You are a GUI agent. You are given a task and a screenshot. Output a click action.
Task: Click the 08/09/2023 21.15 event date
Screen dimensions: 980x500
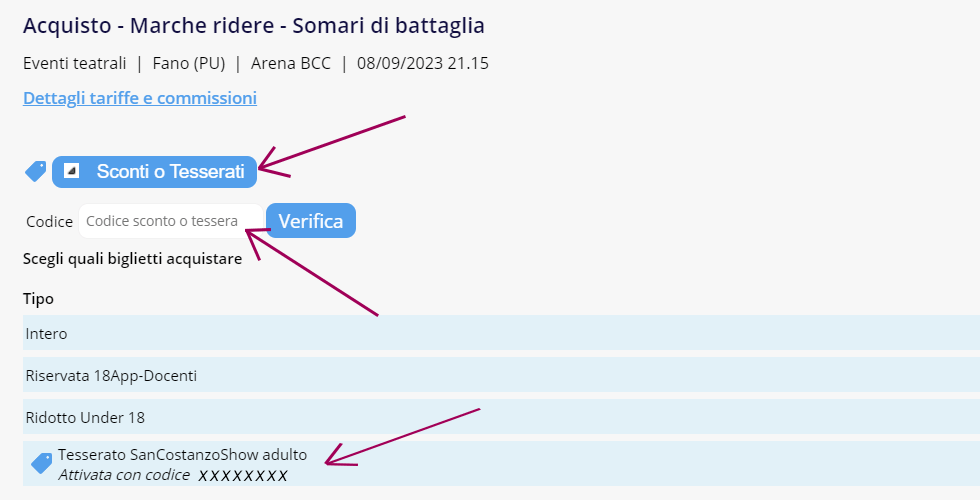click(x=422, y=63)
